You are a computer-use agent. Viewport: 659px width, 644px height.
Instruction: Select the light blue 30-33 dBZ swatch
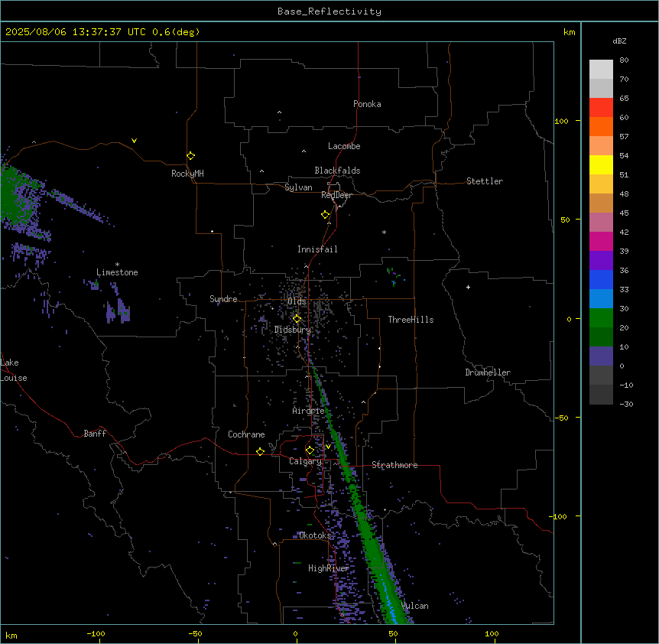point(601,298)
